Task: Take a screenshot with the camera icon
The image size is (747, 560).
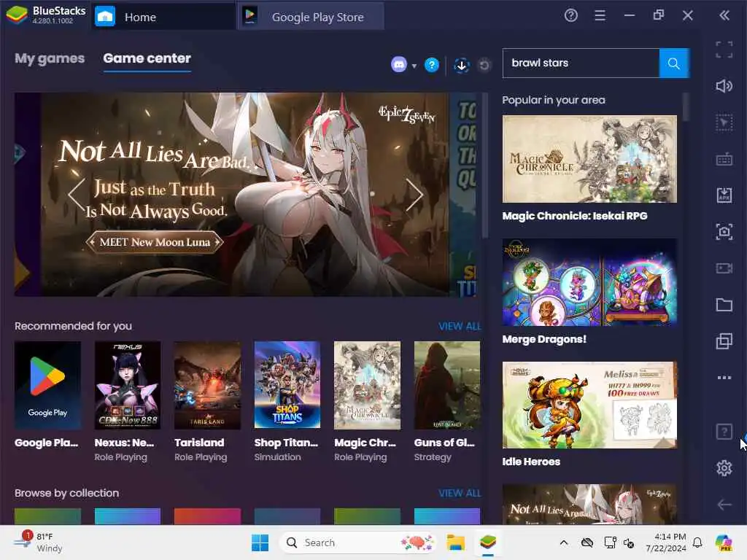Action: pyautogui.click(x=724, y=232)
